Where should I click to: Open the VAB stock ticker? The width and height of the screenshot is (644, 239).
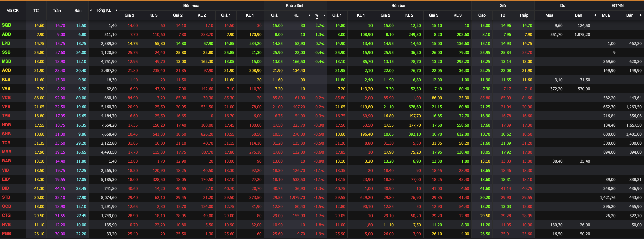(x=6, y=89)
